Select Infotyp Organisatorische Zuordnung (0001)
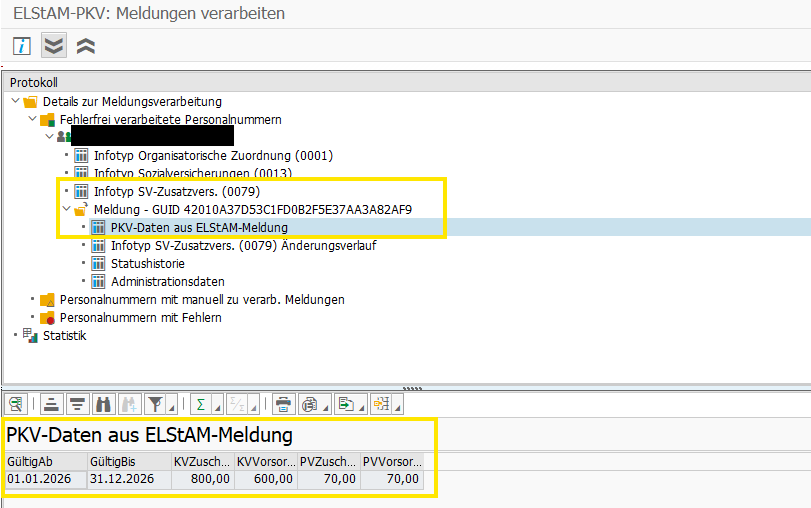Image resolution: width=811 pixels, height=508 pixels. 213,155
